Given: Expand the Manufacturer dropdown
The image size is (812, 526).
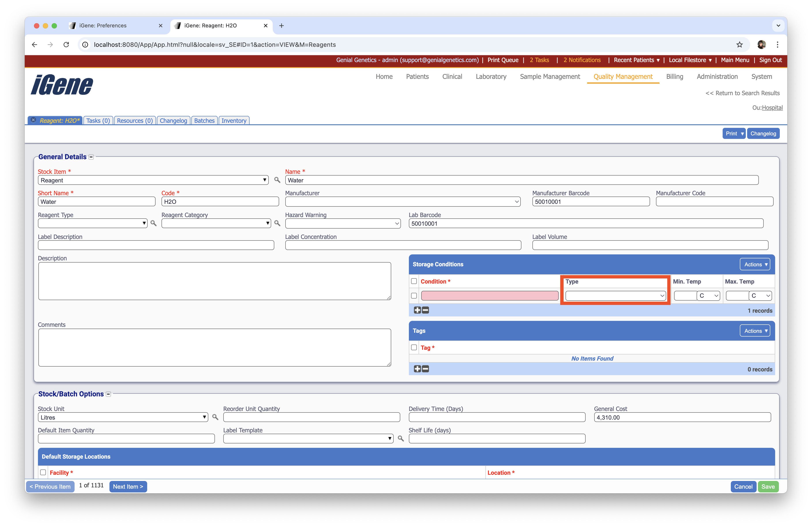Looking at the screenshot, I should [x=403, y=202].
